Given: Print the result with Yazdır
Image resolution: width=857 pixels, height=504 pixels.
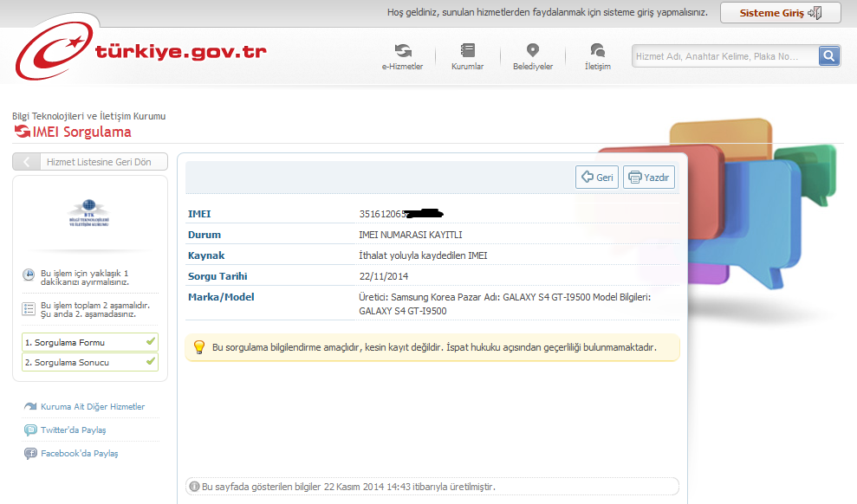Looking at the screenshot, I should click(x=649, y=178).
